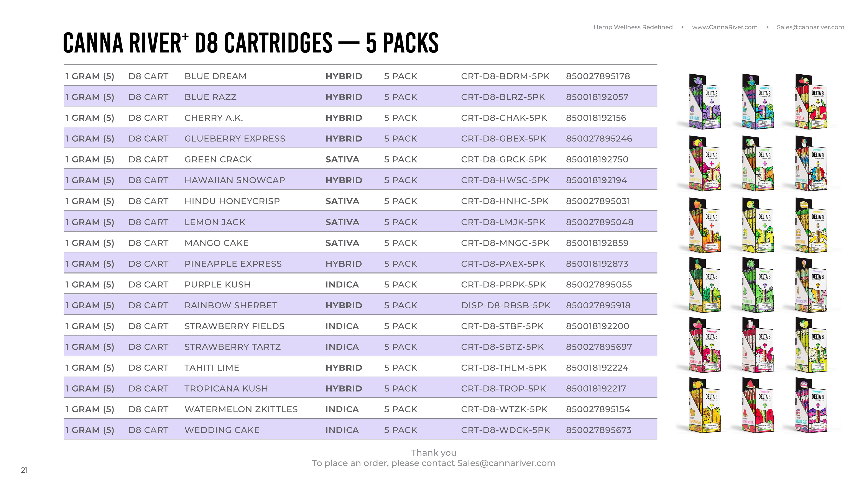The width and height of the screenshot is (868, 488).
Task: Click the Sales@cannariver.com email in the header
Action: (810, 27)
